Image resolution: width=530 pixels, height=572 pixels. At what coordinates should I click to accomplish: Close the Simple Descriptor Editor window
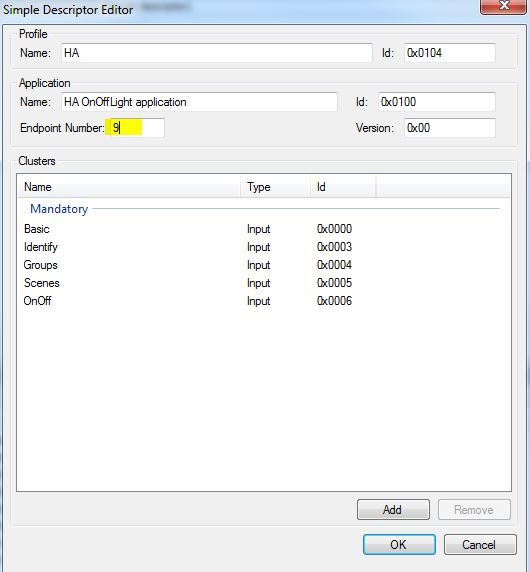(x=503, y=6)
